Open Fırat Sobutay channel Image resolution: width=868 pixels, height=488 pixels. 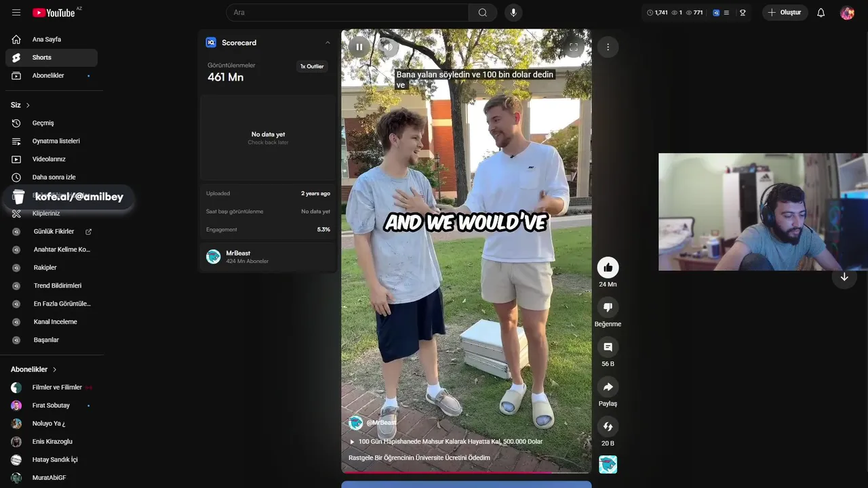tap(52, 405)
